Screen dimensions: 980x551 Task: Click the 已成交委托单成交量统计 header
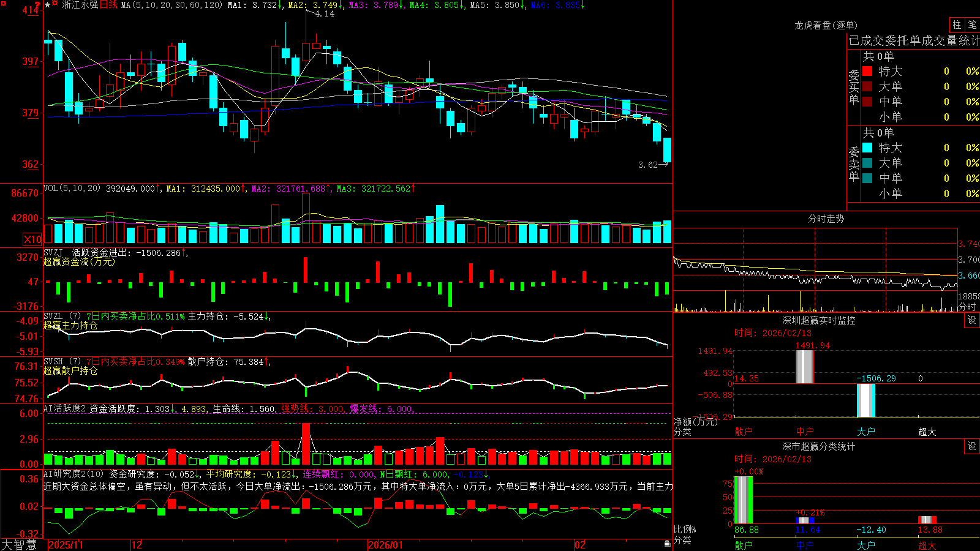[x=914, y=40]
